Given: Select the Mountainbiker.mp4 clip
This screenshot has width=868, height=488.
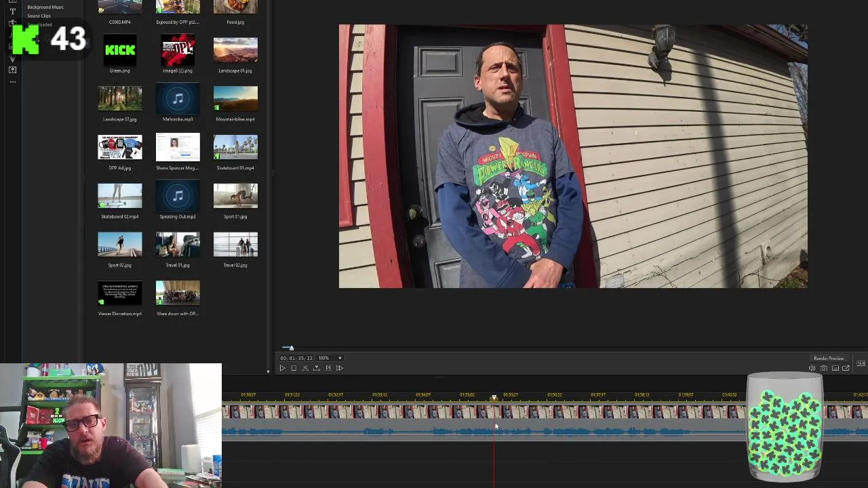Looking at the screenshot, I should 235,98.
